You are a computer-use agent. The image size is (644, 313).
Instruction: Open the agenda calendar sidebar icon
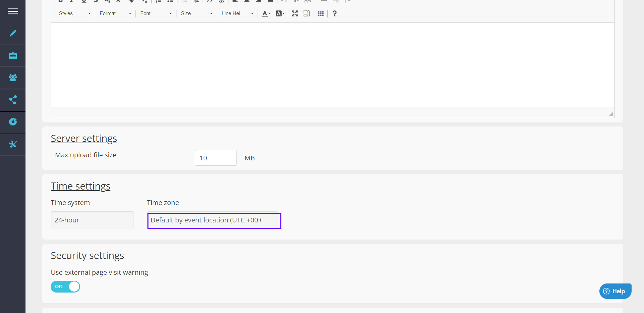click(13, 55)
